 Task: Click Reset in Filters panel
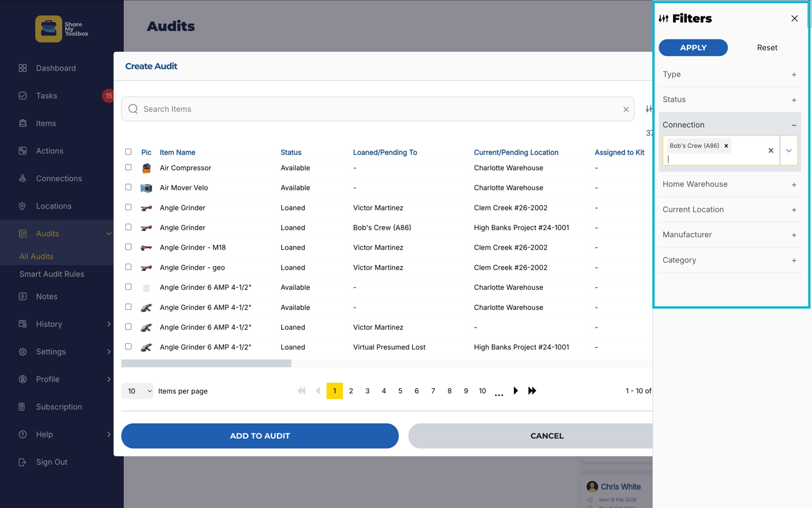(767, 47)
